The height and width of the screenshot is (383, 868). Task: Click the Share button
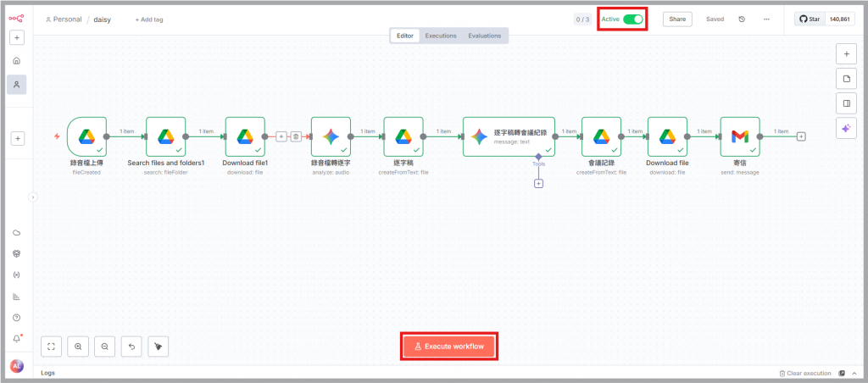point(677,19)
